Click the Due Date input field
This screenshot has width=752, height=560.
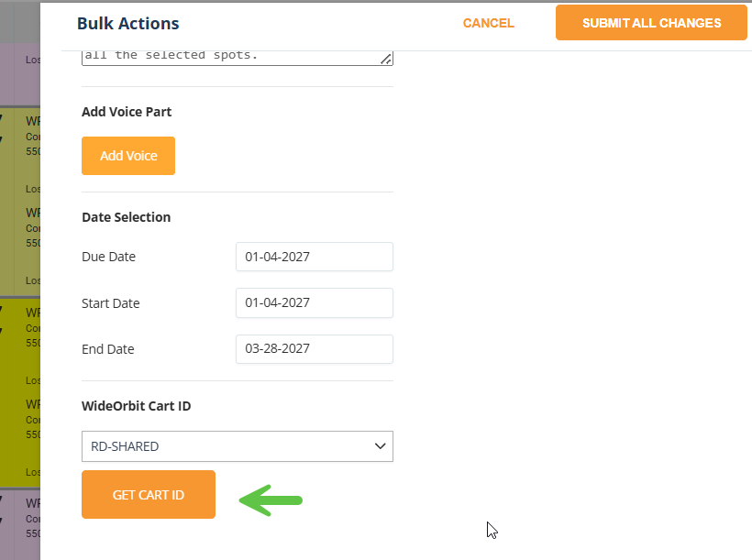click(x=315, y=257)
